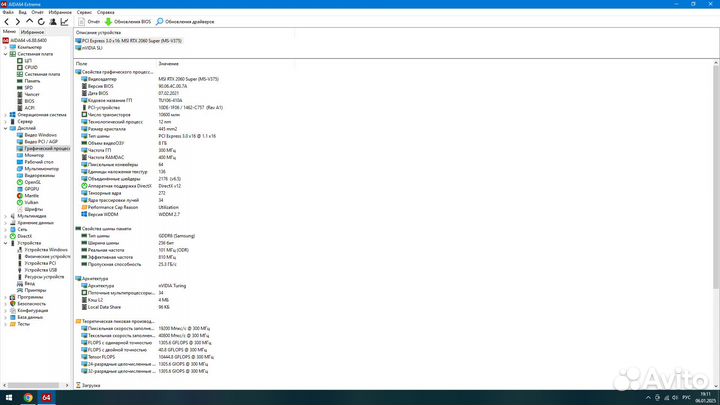The height and width of the screenshot is (405, 720).
Task: Select nVIDIA SLI in device list
Action: [x=94, y=47]
